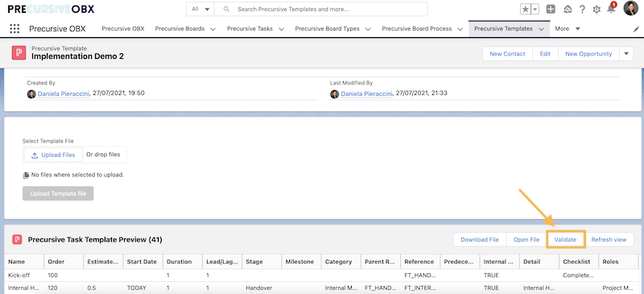Click the Upload Files button
The width and height of the screenshot is (644, 294).
pos(53,155)
